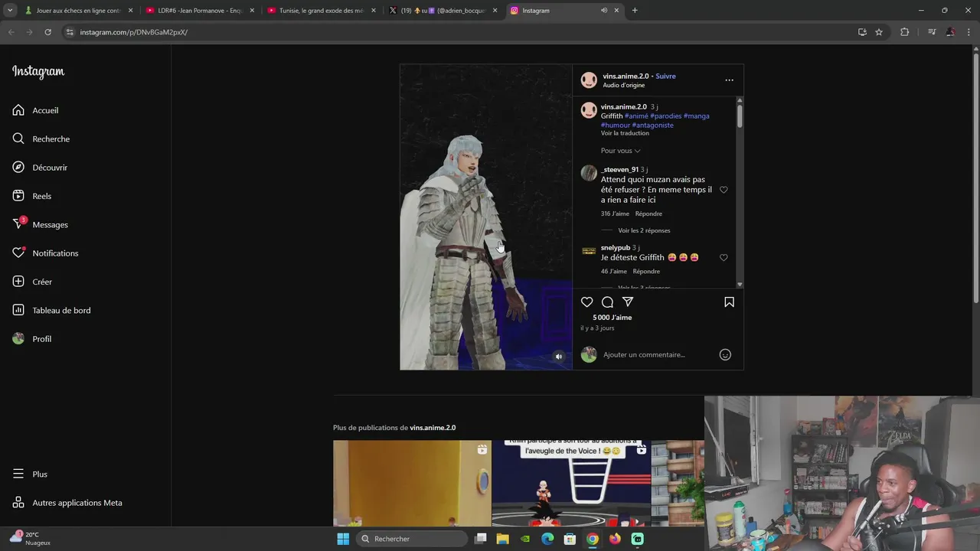This screenshot has width=980, height=551.
Task: Save the post with bookmark icon
Action: point(729,302)
